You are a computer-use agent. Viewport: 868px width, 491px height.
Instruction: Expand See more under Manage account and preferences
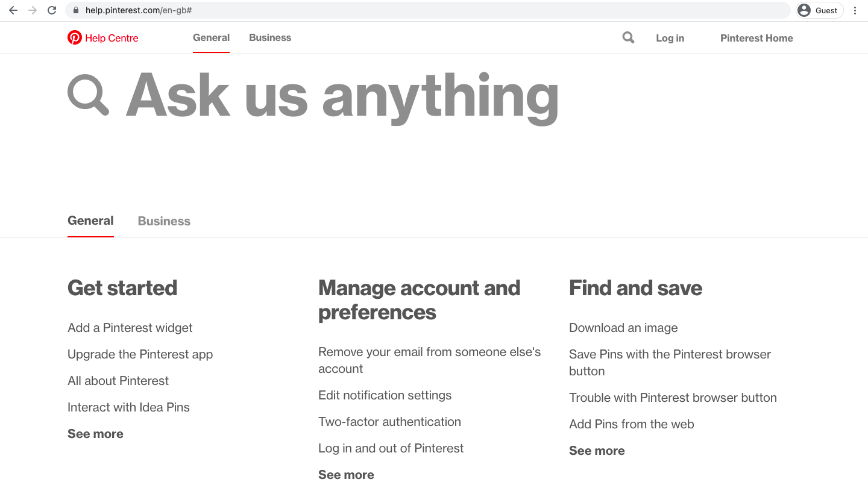pos(346,474)
